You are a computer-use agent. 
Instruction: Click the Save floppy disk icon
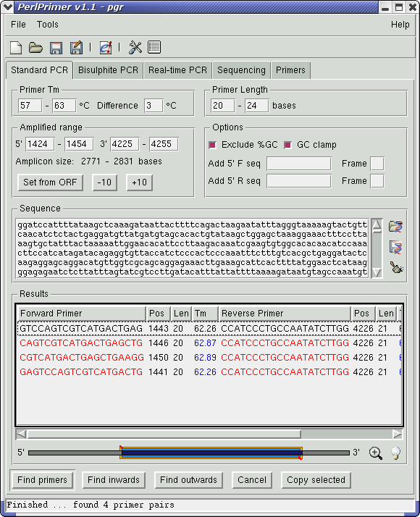[x=56, y=48]
